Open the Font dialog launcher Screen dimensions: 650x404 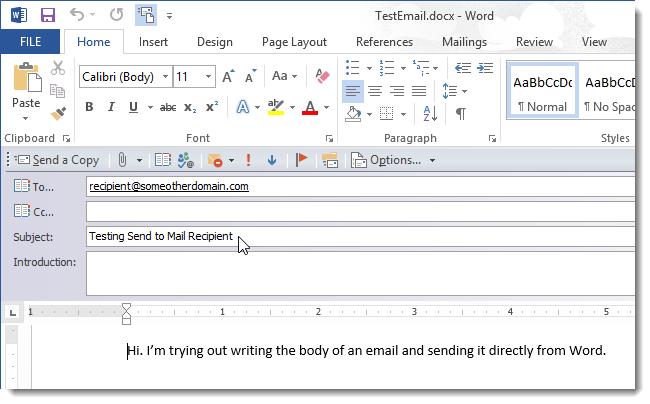coord(330,138)
